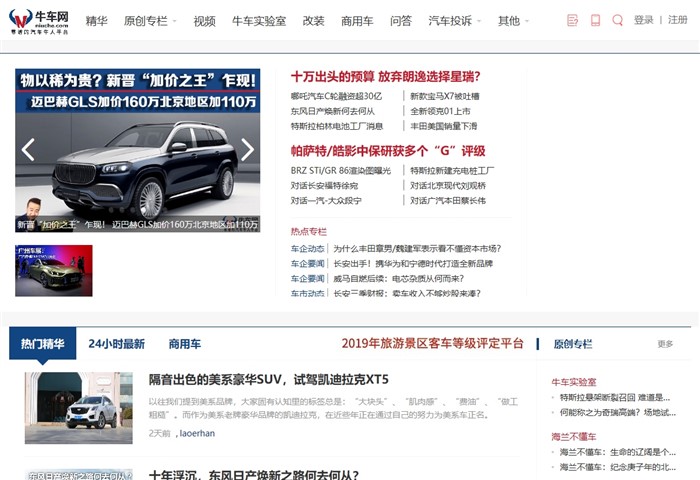Image resolution: width=700 pixels, height=480 pixels.
Task: Open 海兰不懂车:生命的辽阔是个 article
Action: tap(618, 452)
